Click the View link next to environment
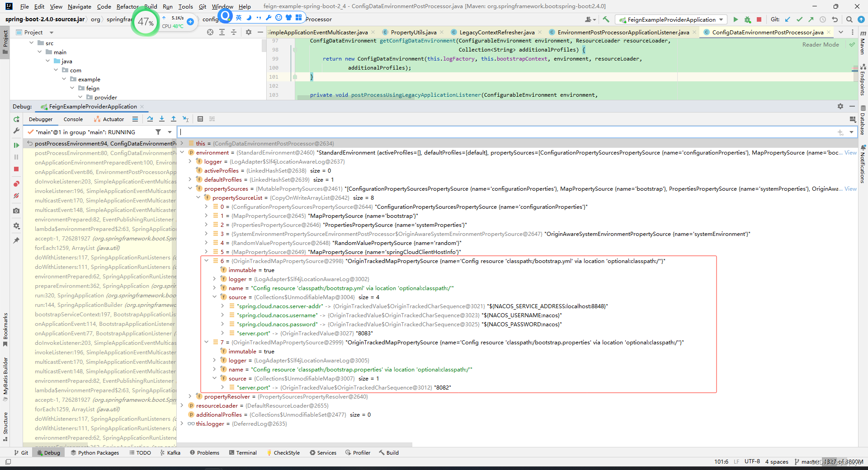Screen dimensions: 868x470 pos(850,152)
